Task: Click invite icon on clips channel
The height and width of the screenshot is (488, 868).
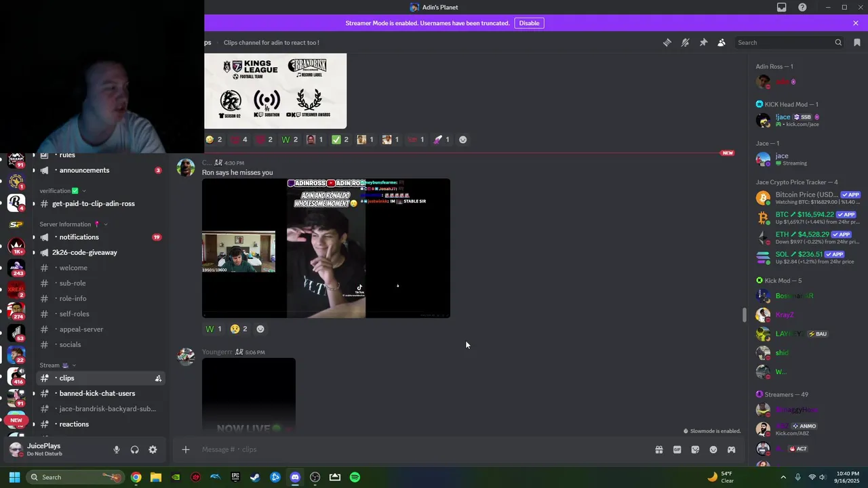Action: click(158, 378)
